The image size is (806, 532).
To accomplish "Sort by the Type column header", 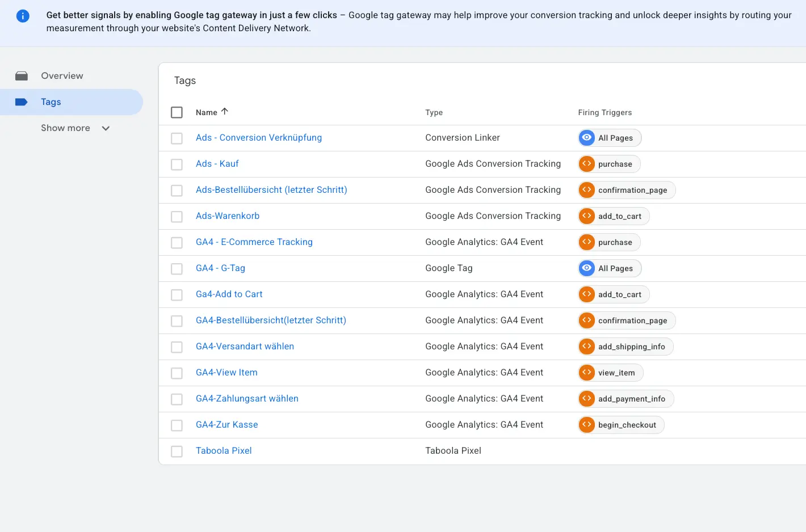I will tap(434, 112).
